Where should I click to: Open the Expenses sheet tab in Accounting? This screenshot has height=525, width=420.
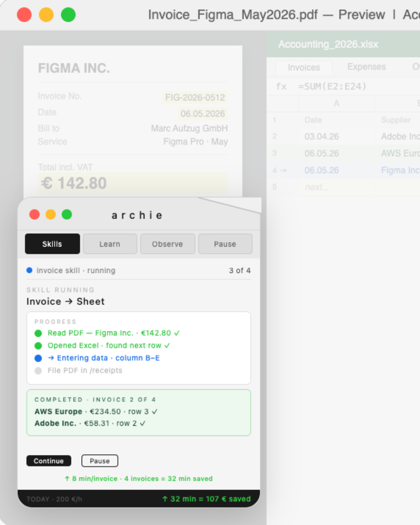tap(366, 67)
